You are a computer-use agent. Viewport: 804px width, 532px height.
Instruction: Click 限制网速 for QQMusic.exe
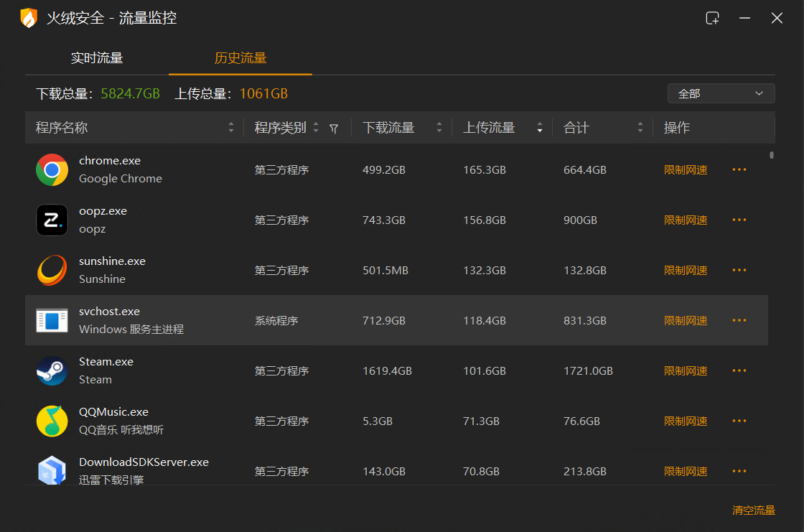tap(686, 421)
